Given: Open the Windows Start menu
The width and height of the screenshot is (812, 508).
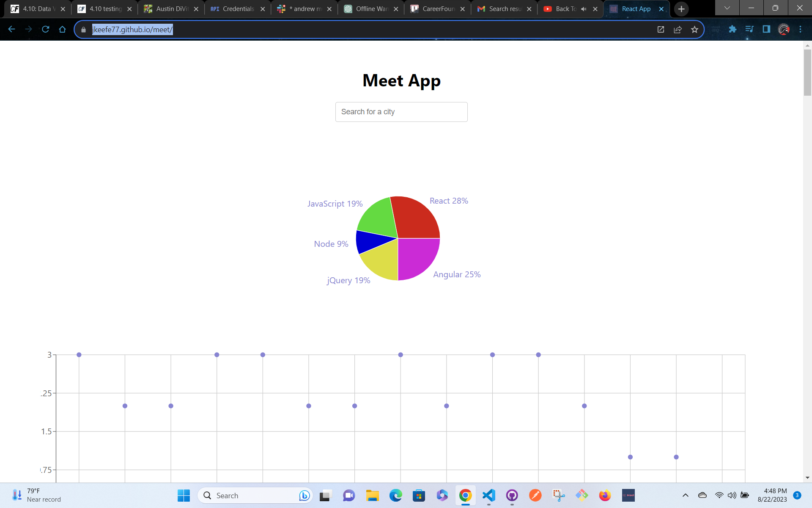Looking at the screenshot, I should coord(184,495).
